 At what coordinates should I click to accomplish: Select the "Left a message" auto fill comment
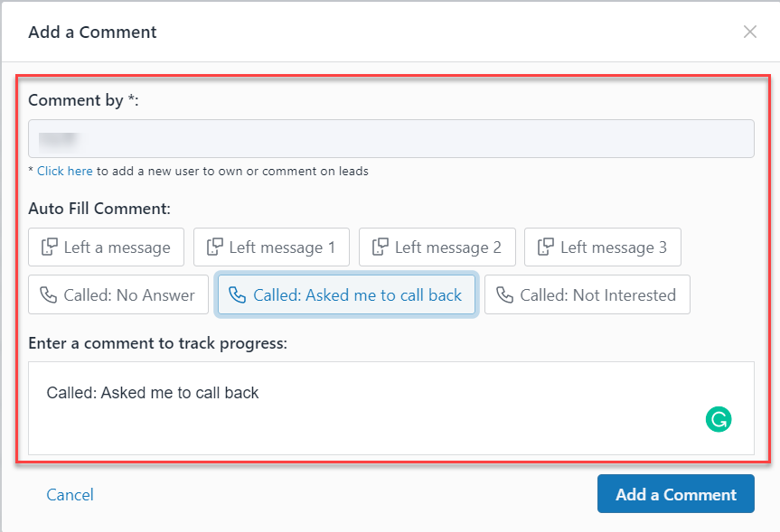[x=106, y=247]
